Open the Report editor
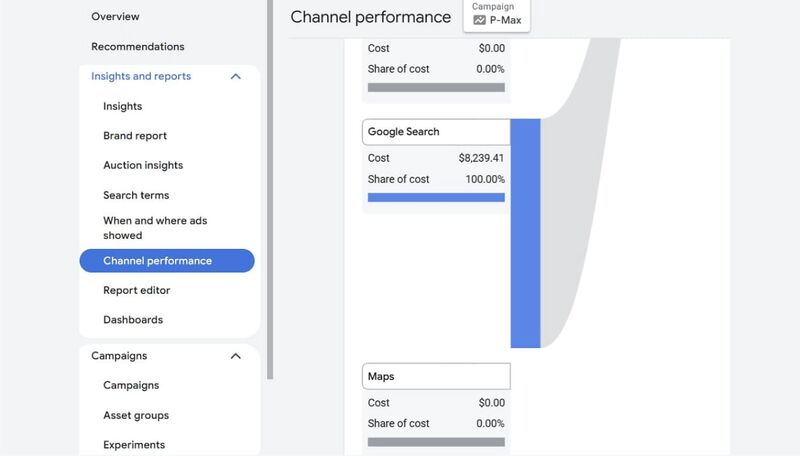The height and width of the screenshot is (456, 800). (136, 290)
